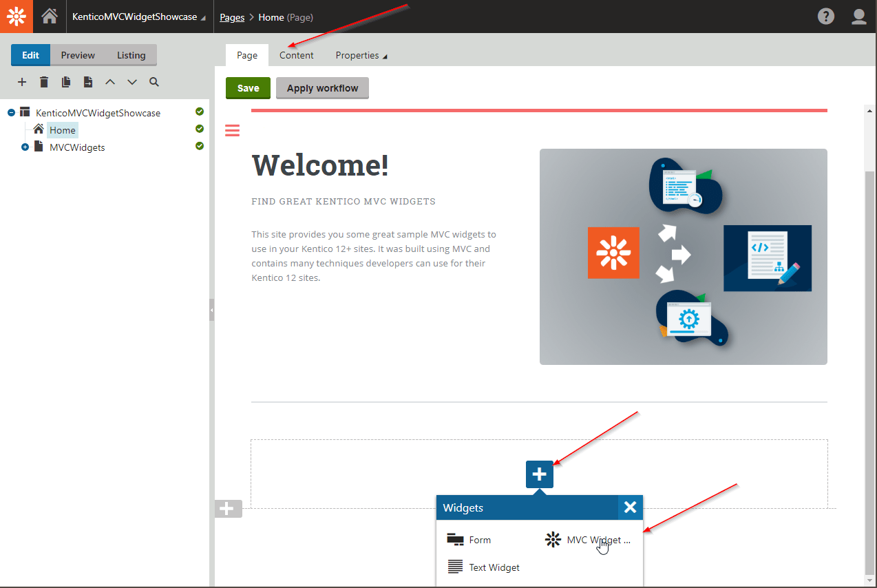Open the KenticoMVCWidgetShowcase site selector dropdown

click(x=139, y=17)
